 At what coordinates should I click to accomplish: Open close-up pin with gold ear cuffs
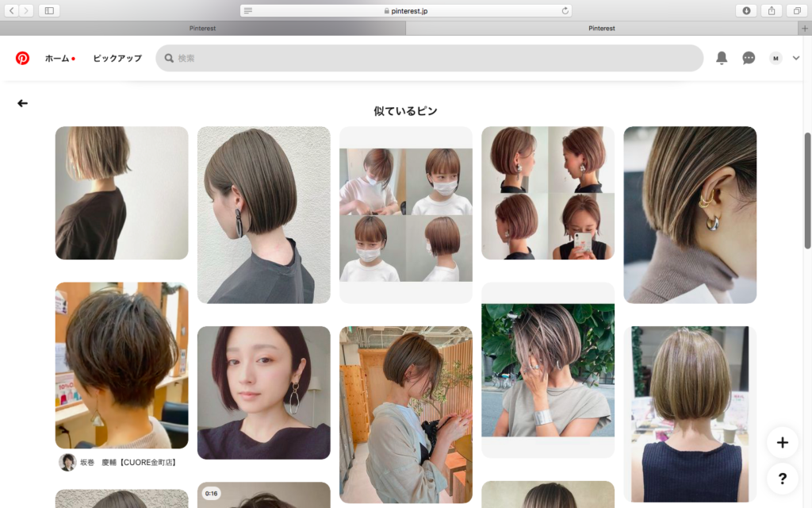[690, 214]
